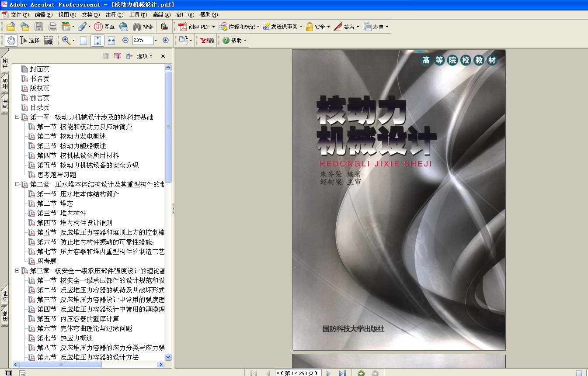This screenshot has width=588, height=376.
Task: Open the 视图 menu
Action: 67,14
